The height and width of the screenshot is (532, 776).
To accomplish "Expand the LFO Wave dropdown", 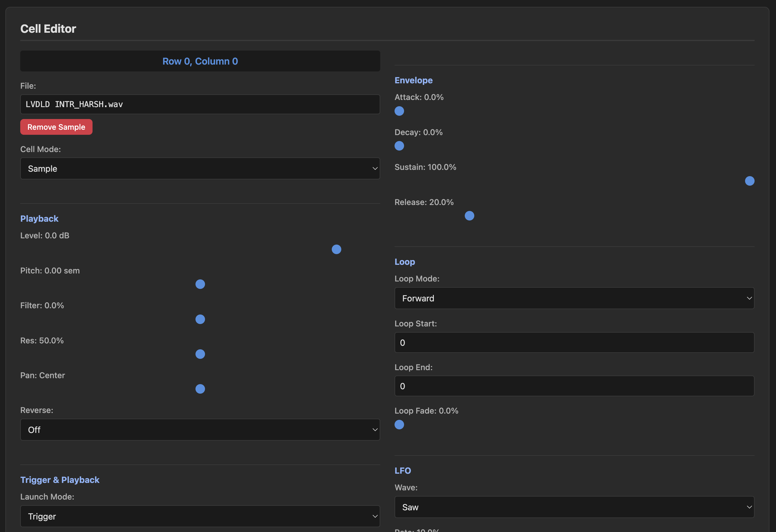I will [x=574, y=507].
